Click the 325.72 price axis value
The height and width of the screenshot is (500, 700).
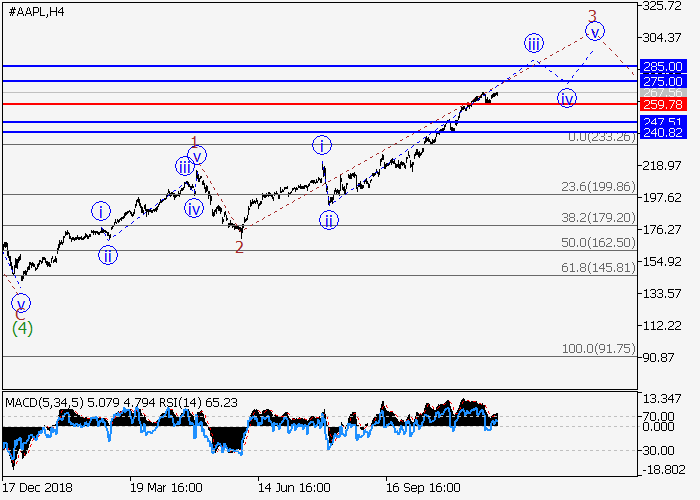pyautogui.click(x=662, y=6)
